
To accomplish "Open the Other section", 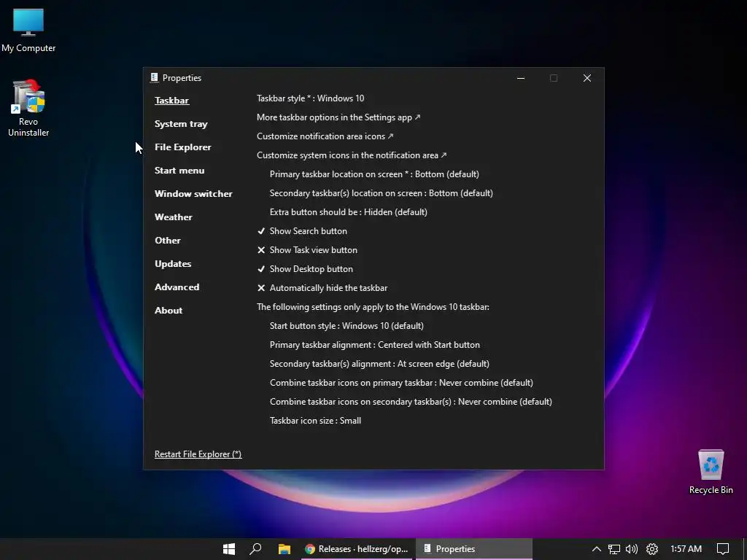I will (168, 241).
